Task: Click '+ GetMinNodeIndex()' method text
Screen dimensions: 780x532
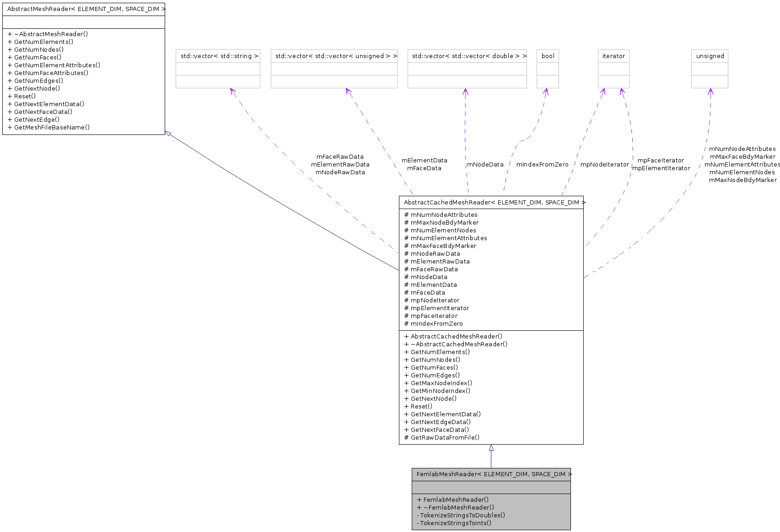Action: pyautogui.click(x=437, y=391)
